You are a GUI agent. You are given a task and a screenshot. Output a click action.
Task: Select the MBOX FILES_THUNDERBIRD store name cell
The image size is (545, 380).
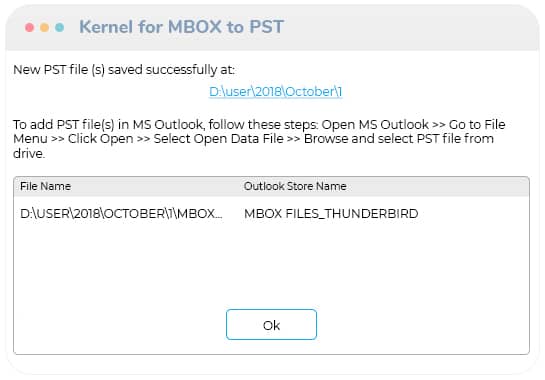coord(331,213)
